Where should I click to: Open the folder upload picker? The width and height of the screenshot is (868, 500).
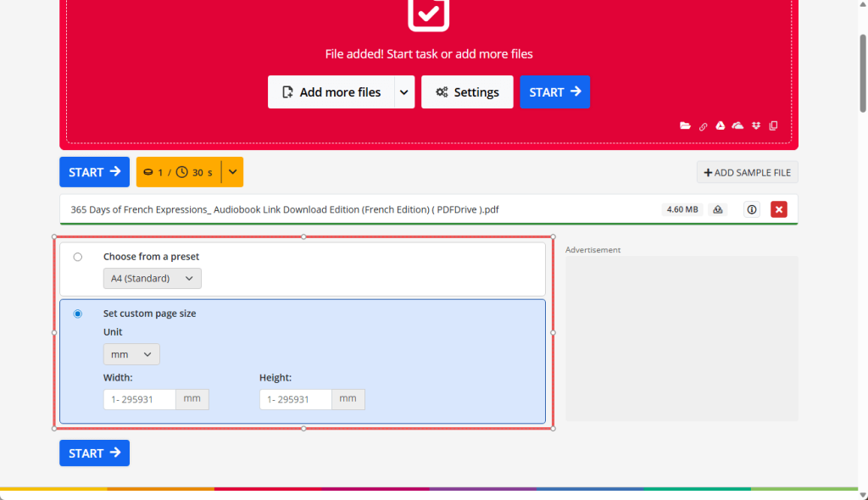click(x=685, y=125)
